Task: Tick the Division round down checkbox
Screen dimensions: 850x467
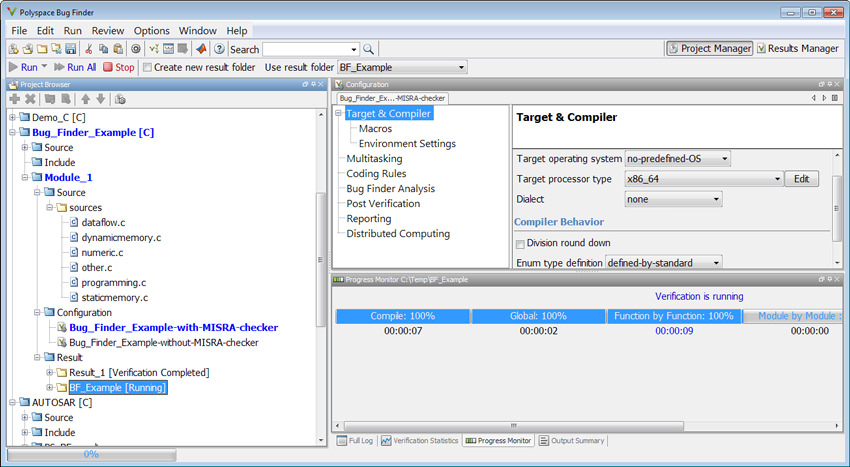Action: [x=520, y=244]
